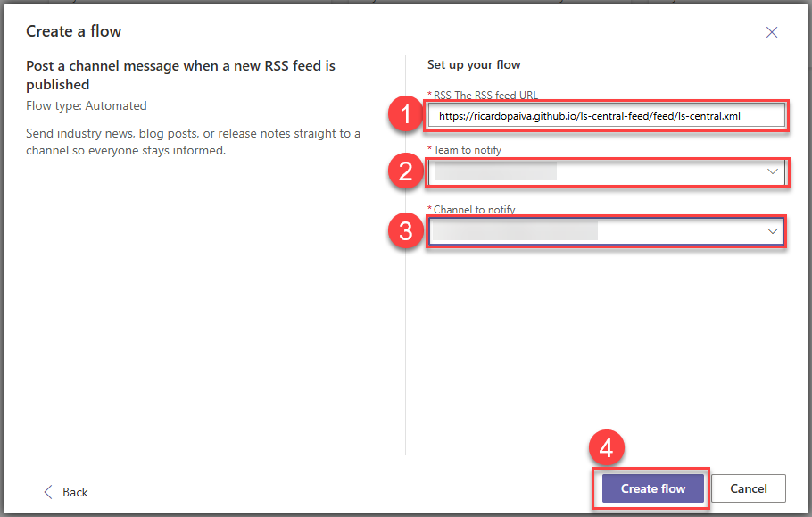Click the red number 2 badge

[406, 171]
